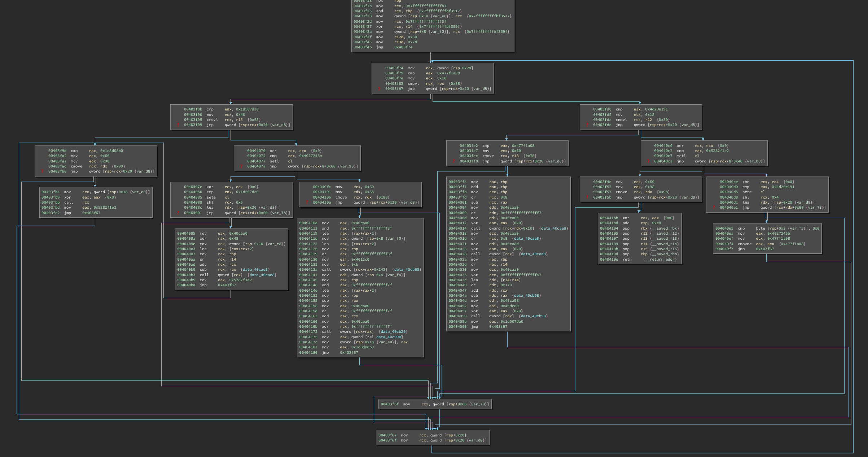Click red marker beside 00403f5b jmp
The height and width of the screenshot is (457, 868).
pos(587,197)
